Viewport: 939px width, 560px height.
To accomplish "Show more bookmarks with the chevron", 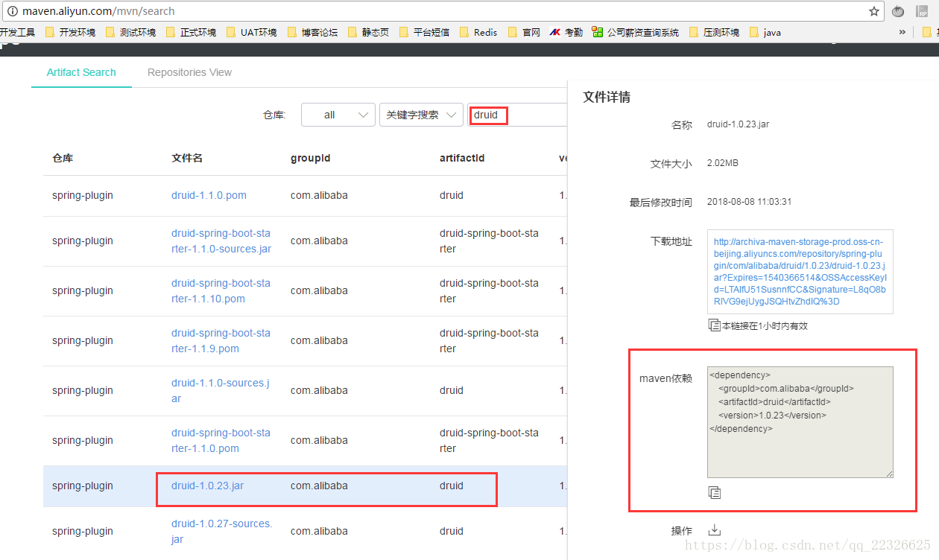I will click(x=902, y=32).
